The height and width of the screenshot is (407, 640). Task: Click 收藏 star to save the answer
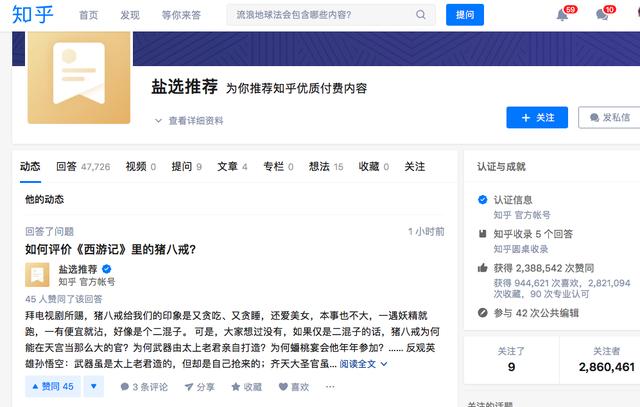[247, 387]
